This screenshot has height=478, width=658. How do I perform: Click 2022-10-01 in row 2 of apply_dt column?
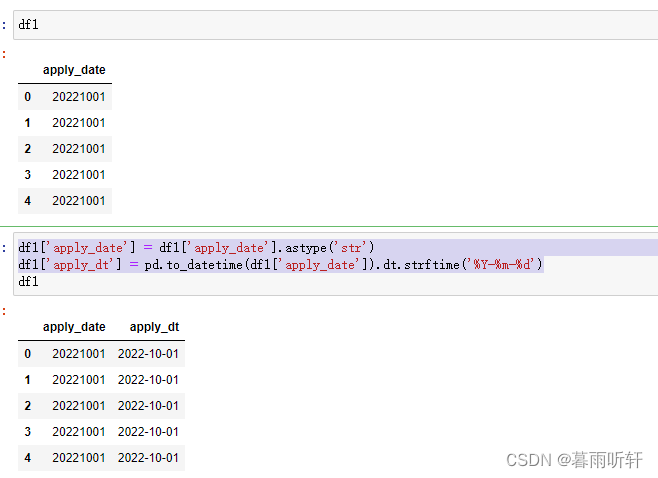tap(148, 406)
